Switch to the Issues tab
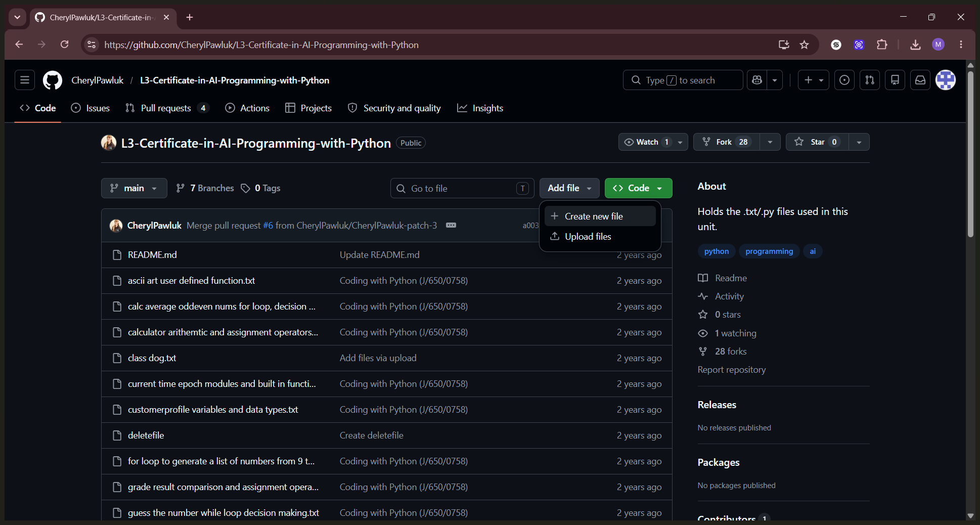This screenshot has height=525, width=980. click(91, 108)
